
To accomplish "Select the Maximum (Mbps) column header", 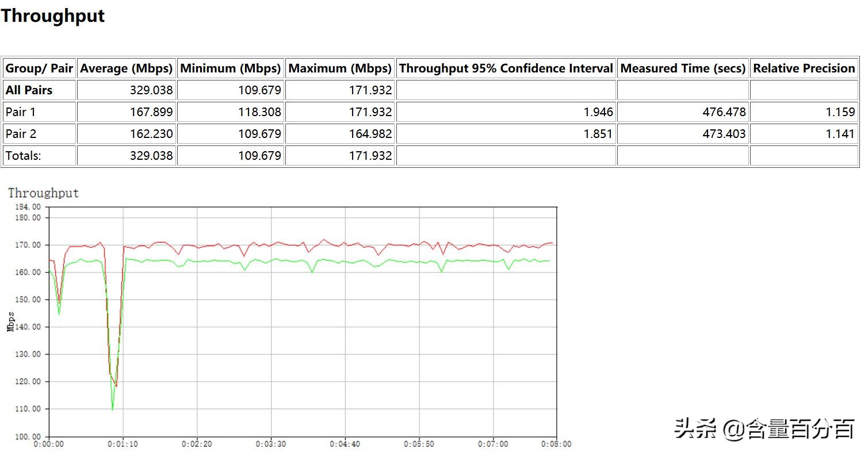I will tap(340, 68).
